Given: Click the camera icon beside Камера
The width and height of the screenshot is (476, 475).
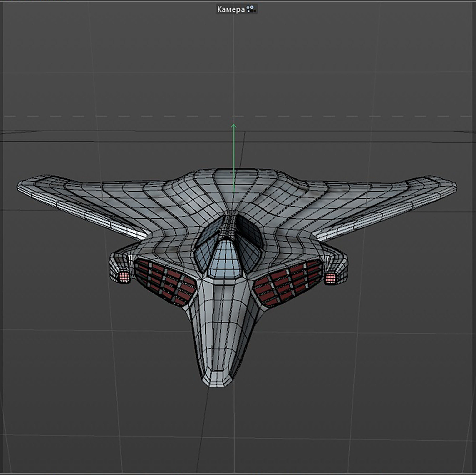Looking at the screenshot, I should [251, 9].
